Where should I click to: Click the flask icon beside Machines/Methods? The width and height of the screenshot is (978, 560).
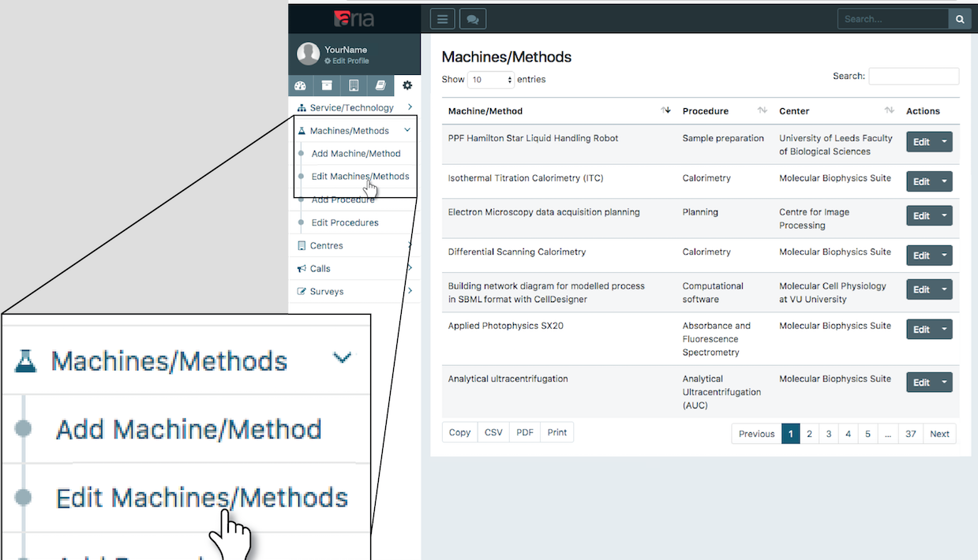click(x=301, y=130)
